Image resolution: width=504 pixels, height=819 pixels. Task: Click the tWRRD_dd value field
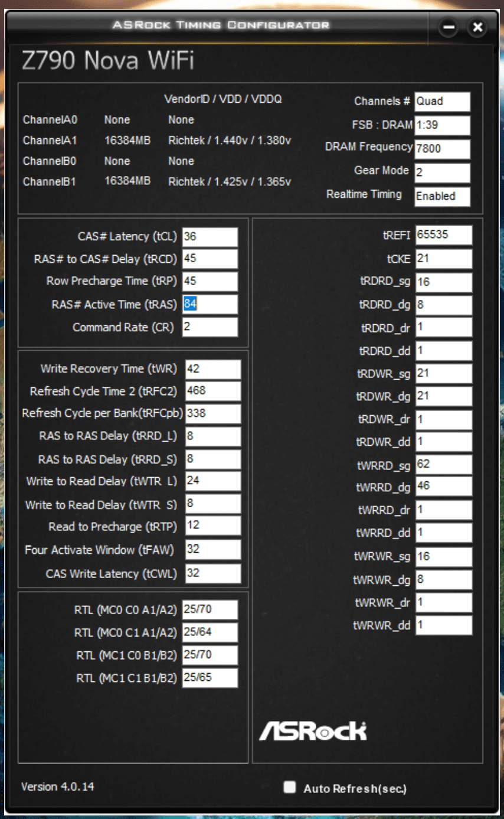[444, 533]
